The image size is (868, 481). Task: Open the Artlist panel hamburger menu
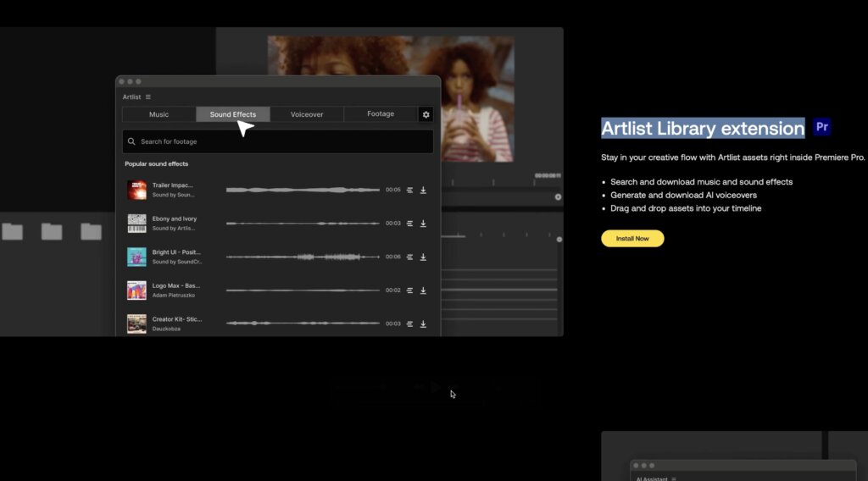point(148,97)
